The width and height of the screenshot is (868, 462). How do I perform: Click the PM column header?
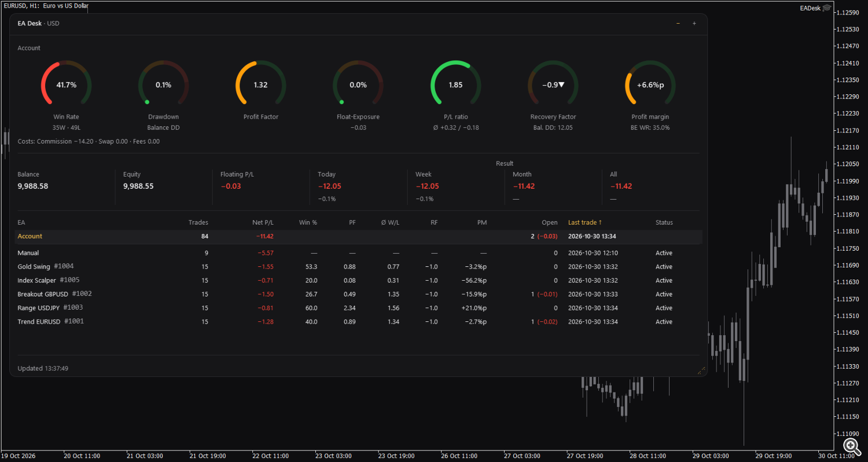(482, 222)
